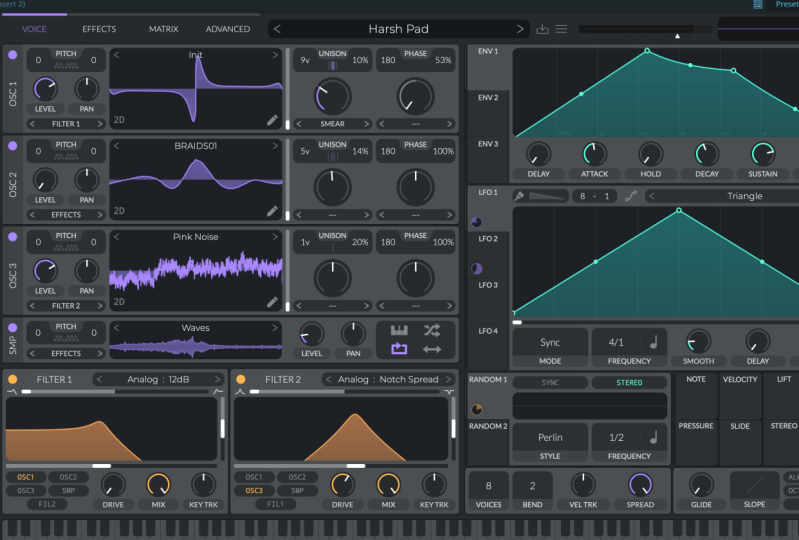Select next preset after Harsh Pad
Image resolution: width=799 pixels, height=540 pixels.
(x=520, y=29)
